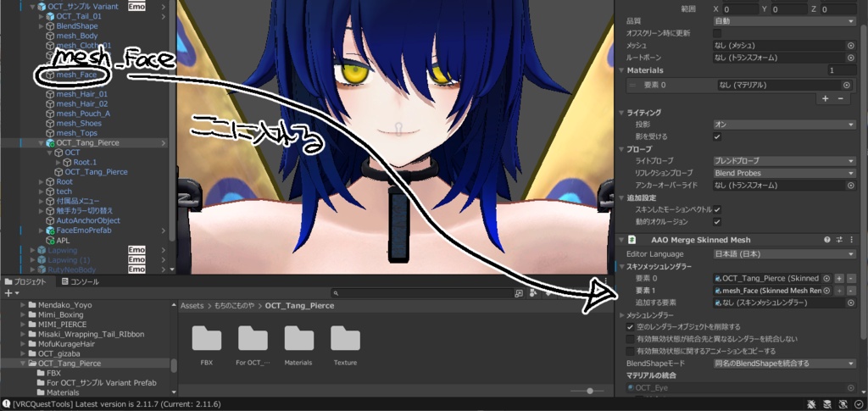The width and height of the screenshot is (868, 411).
Task: Open object picker for アンカーオーバーライド field
Action: point(851,186)
